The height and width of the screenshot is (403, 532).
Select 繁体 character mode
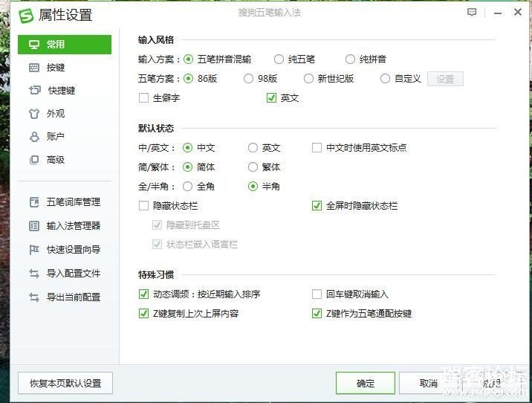coord(253,167)
